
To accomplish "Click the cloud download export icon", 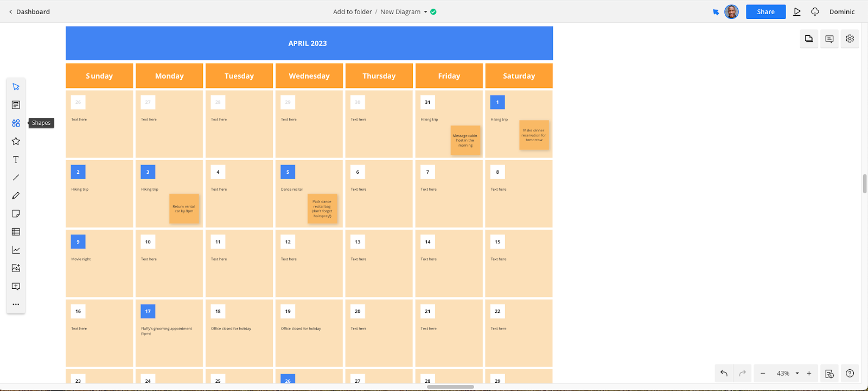I will (x=815, y=11).
